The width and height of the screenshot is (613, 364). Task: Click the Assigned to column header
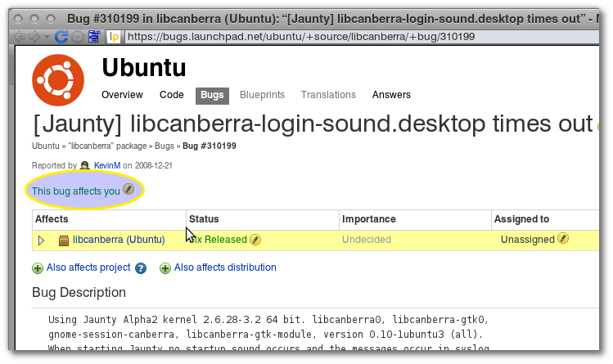[521, 219]
